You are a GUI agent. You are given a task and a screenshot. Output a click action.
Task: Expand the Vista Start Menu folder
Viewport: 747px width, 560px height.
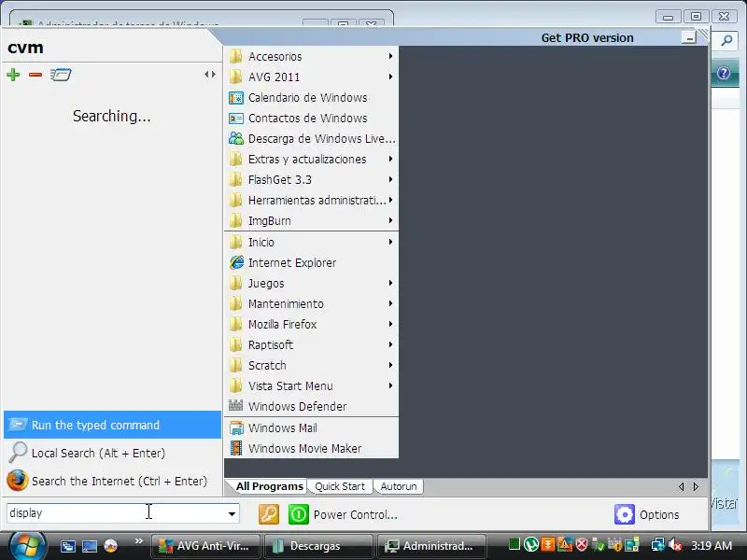point(311,385)
